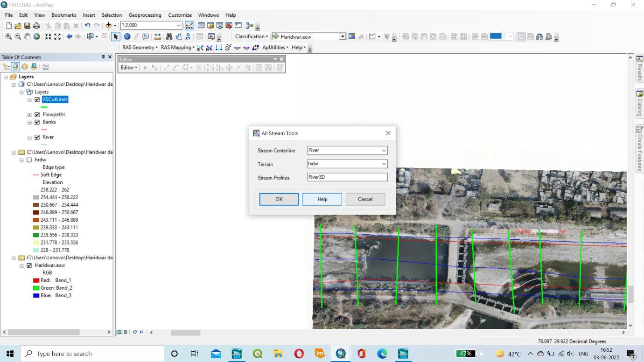Uncheck the River layer checkbox
Screen dimensions: 644x362
coord(37,137)
